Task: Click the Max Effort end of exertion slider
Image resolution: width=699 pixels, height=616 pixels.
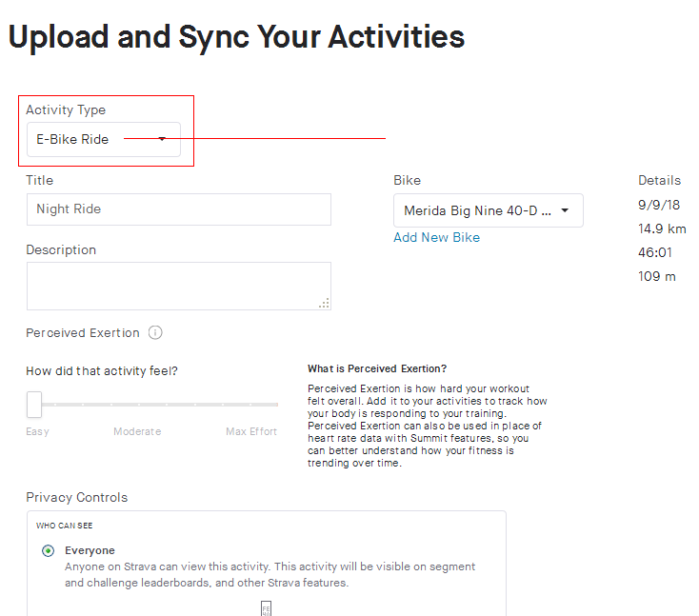Action: [275, 405]
